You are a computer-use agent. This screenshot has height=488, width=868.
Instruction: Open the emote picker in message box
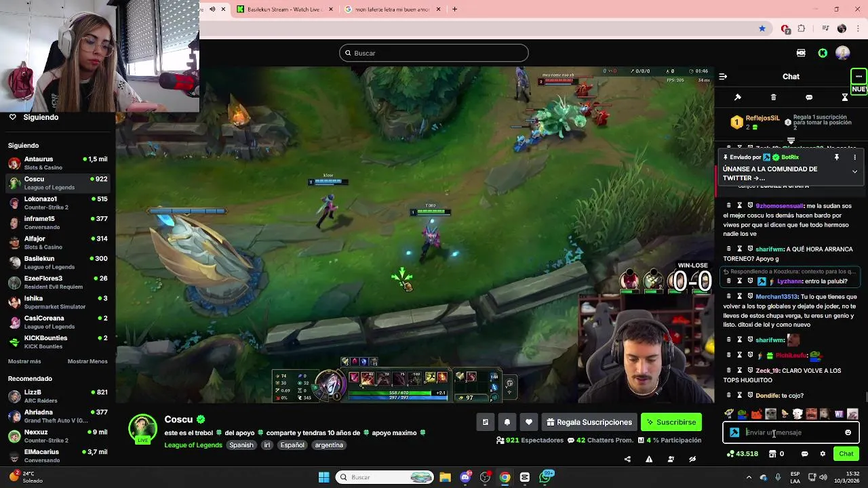(x=848, y=432)
